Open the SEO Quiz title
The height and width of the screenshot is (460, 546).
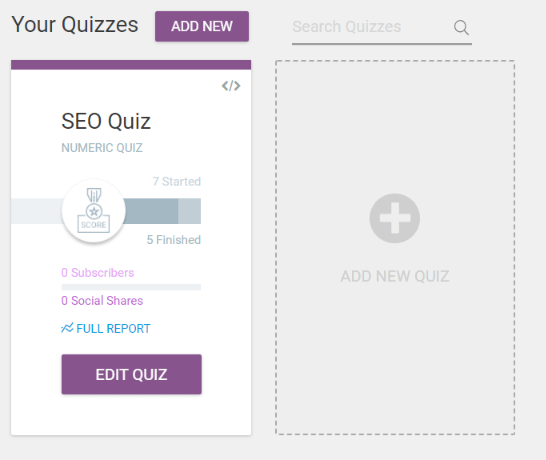click(106, 121)
